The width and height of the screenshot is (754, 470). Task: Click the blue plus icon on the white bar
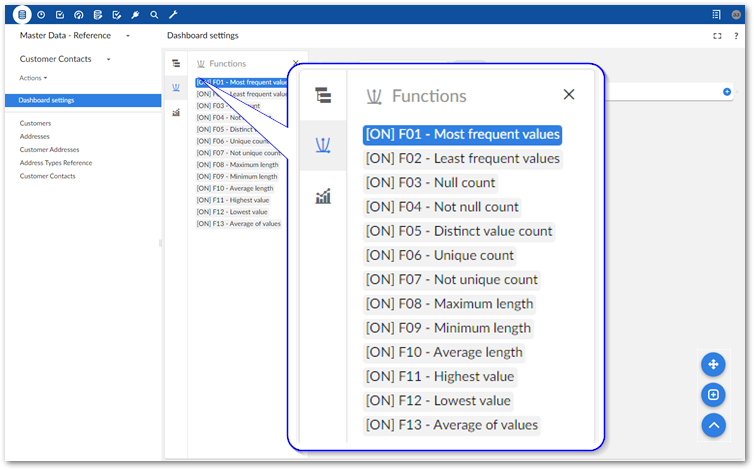[x=727, y=92]
